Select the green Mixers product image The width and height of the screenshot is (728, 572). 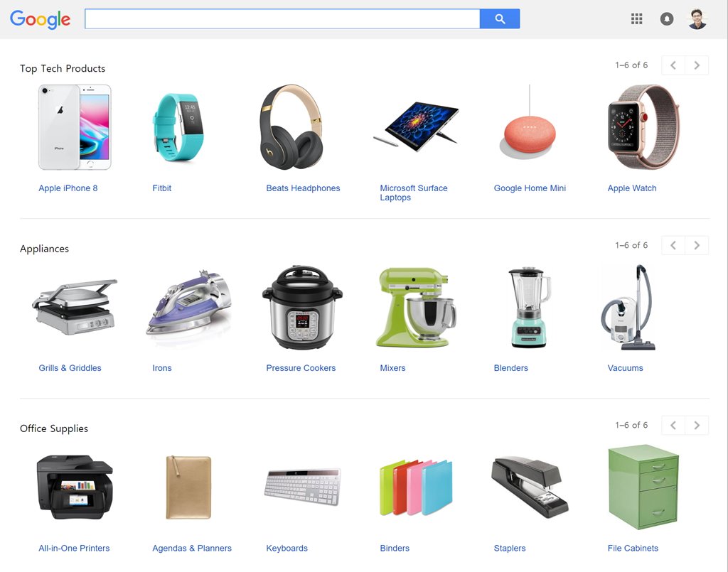click(x=415, y=307)
